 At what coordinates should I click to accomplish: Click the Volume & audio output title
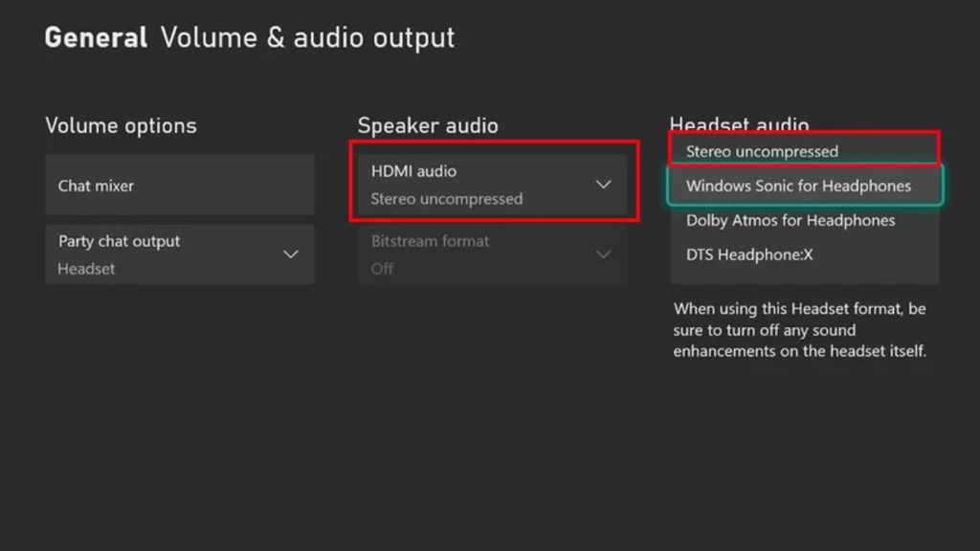[307, 38]
